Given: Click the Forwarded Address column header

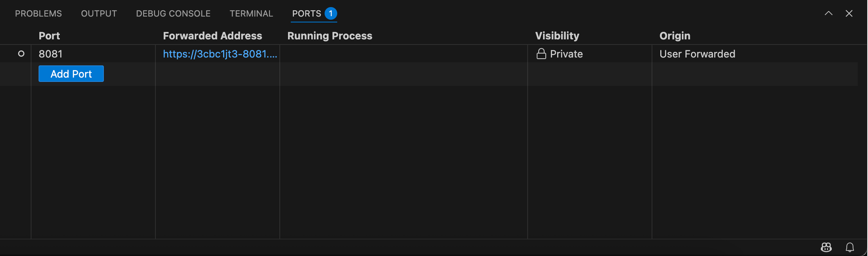Looking at the screenshot, I should [212, 36].
